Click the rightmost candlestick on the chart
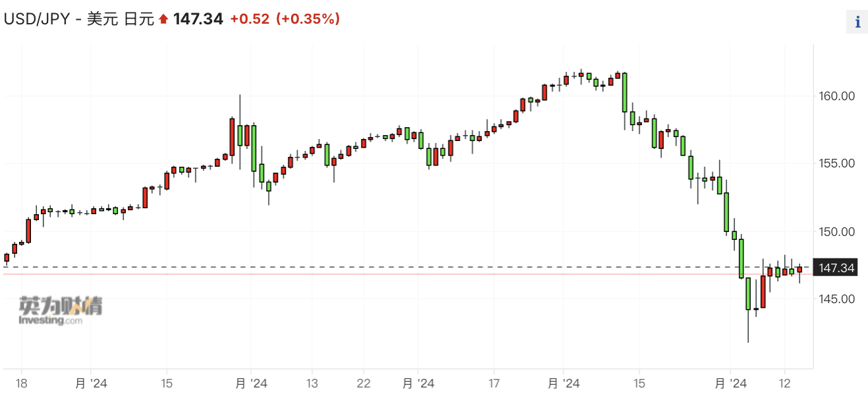The image size is (868, 402). [x=800, y=270]
